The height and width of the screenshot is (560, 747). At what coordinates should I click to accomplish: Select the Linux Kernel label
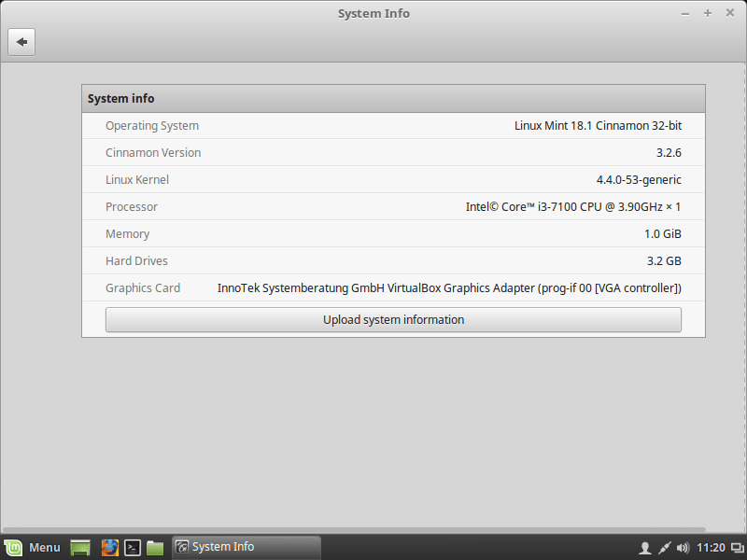[x=137, y=180]
